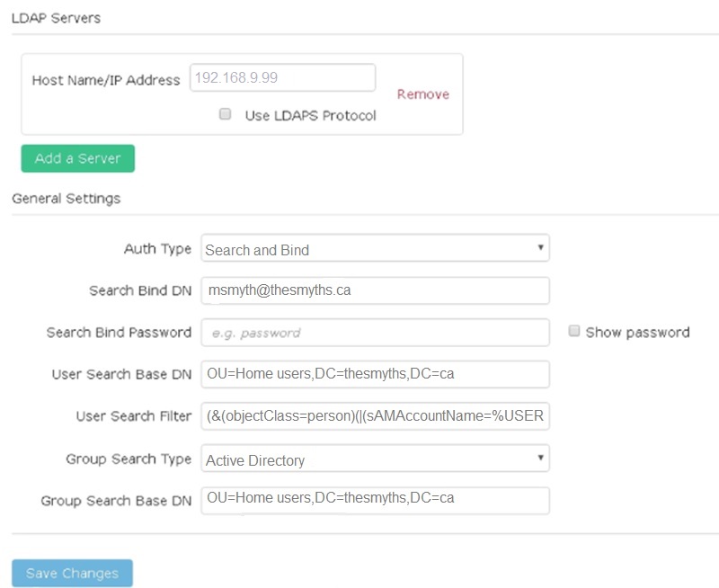Expand the Group Search Type dropdown
The image size is (719, 588).
pos(375,459)
